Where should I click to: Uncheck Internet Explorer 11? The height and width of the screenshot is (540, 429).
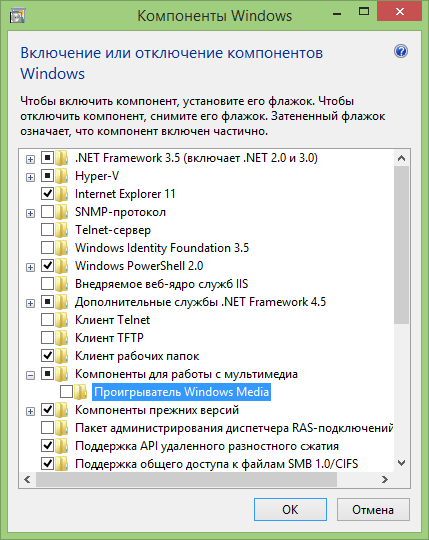(48, 194)
